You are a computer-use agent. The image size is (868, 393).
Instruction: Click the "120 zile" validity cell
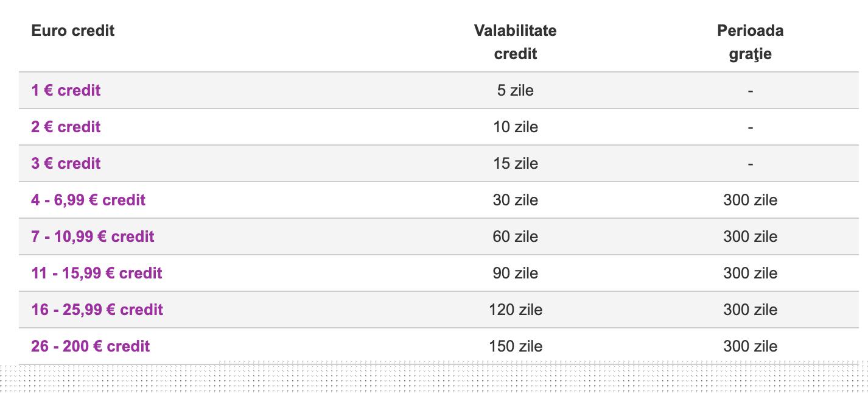(x=515, y=310)
